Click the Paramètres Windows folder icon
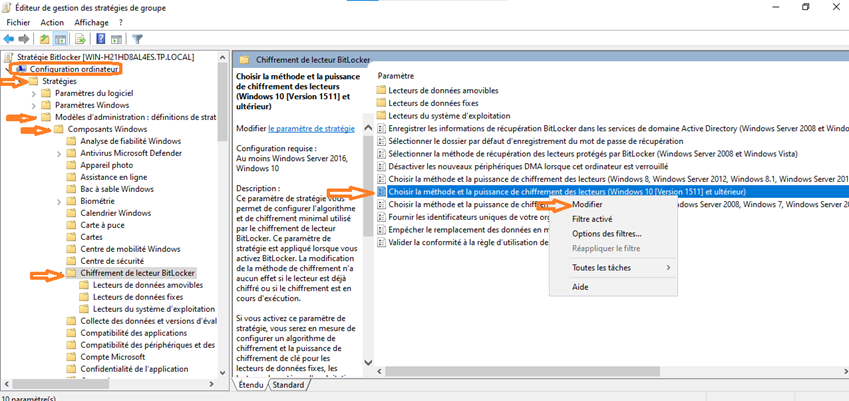This screenshot has height=401, width=849. (x=45, y=105)
